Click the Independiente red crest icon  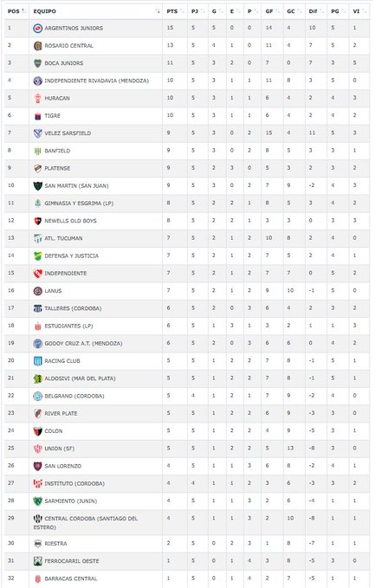pos(37,274)
